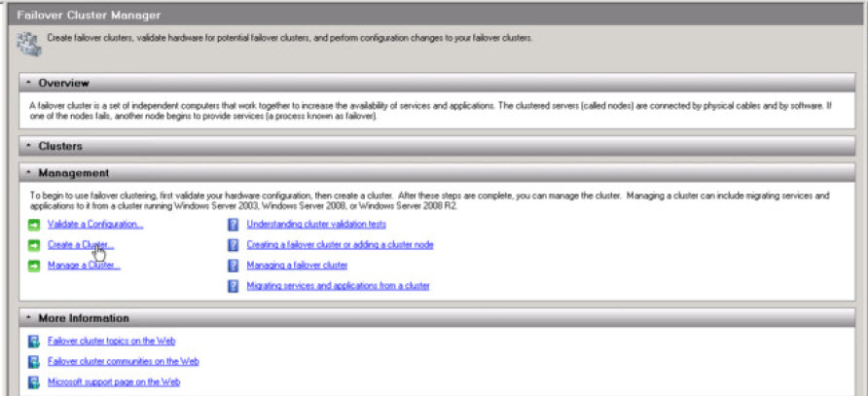Viewport: 868px width, 396px height.
Task: Collapse the More Information section
Action: [x=29, y=318]
